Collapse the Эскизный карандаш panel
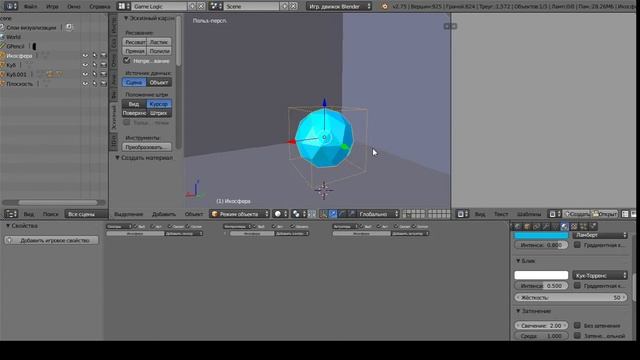The width and height of the screenshot is (640, 360). coord(126,18)
